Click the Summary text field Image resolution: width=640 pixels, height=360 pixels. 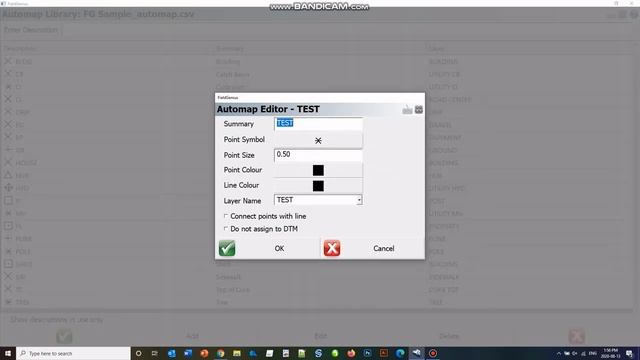(318, 124)
